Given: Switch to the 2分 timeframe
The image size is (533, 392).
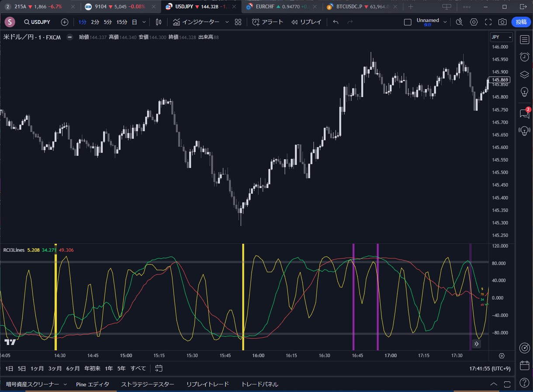Looking at the screenshot, I should click(x=95, y=22).
